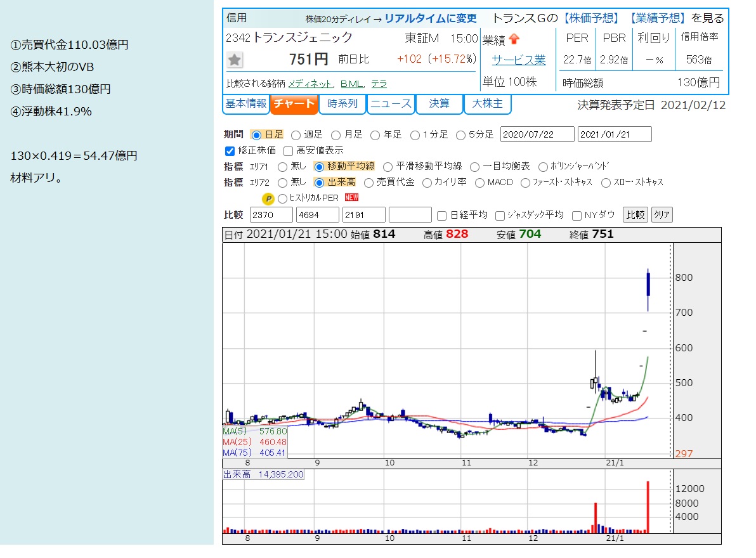756x558 pixels.
Task: Select the カイリ率 indicator
Action: (x=427, y=183)
